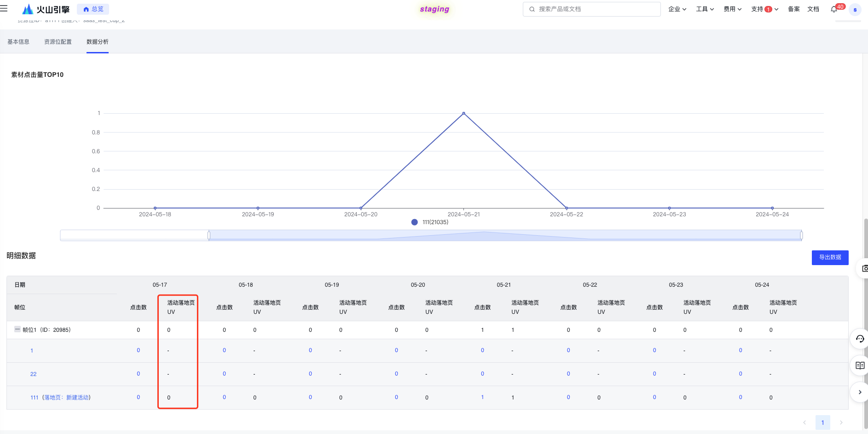The image size is (868, 434).
Task: Focus the 搜索产品或文档 search field
Action: pos(592,9)
